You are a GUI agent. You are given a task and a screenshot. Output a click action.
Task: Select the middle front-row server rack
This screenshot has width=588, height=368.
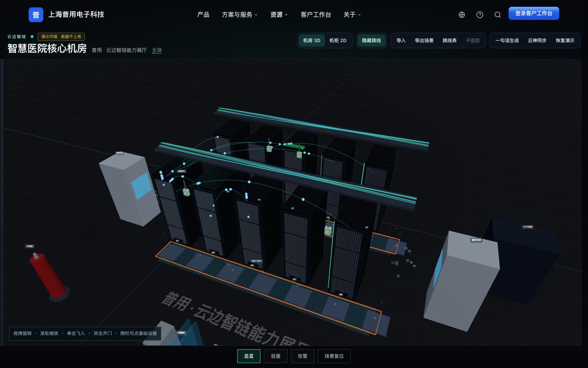click(252, 229)
